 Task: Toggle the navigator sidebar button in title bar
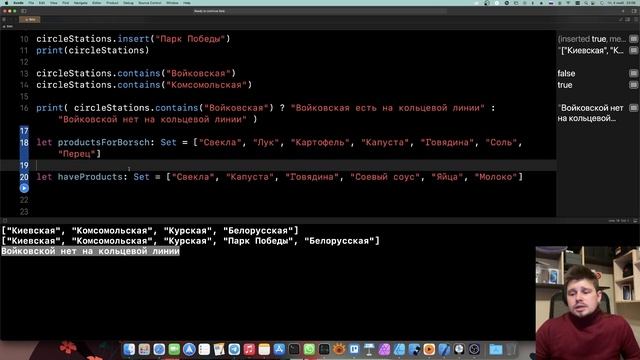pos(24,11)
